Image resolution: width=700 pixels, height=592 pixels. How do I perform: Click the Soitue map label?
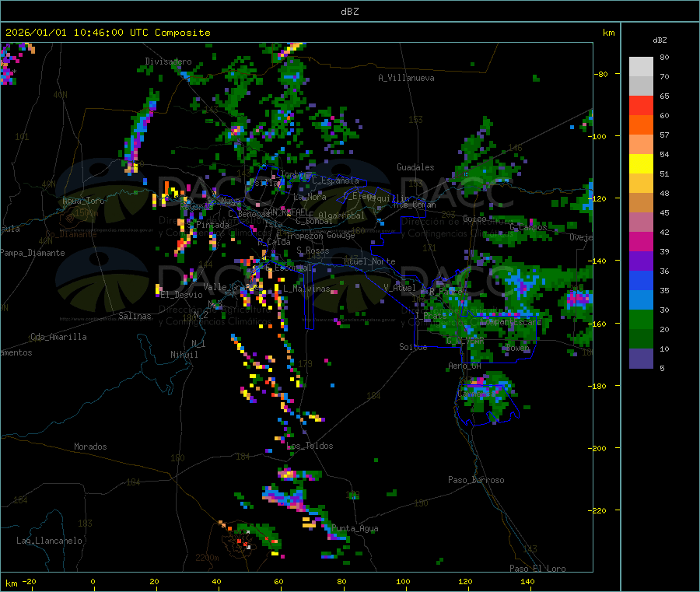point(413,347)
